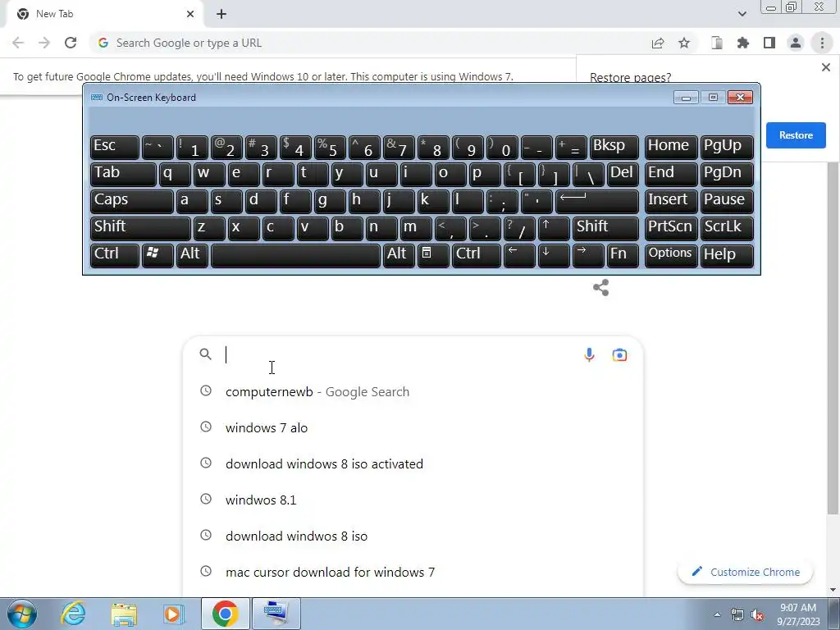Screen dimensions: 840x630
Task: Toggle the Fn key on On-Screen Keyboard
Action: point(623,255)
